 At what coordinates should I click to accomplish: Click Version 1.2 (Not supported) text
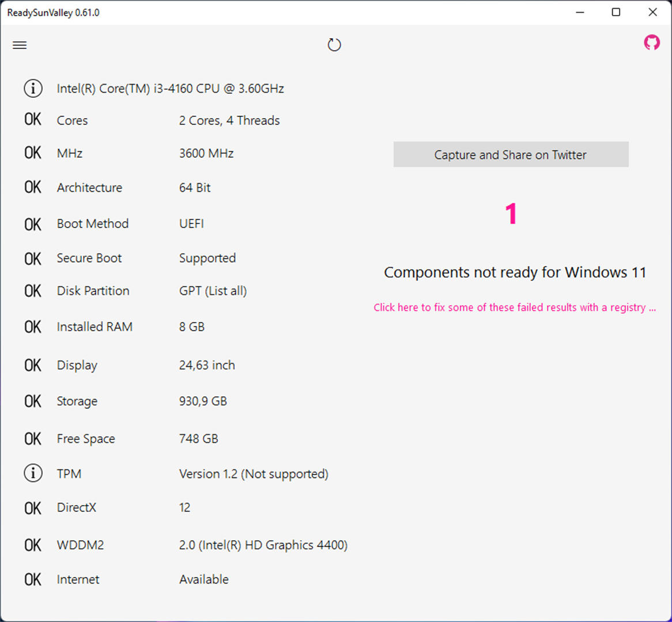(x=254, y=474)
